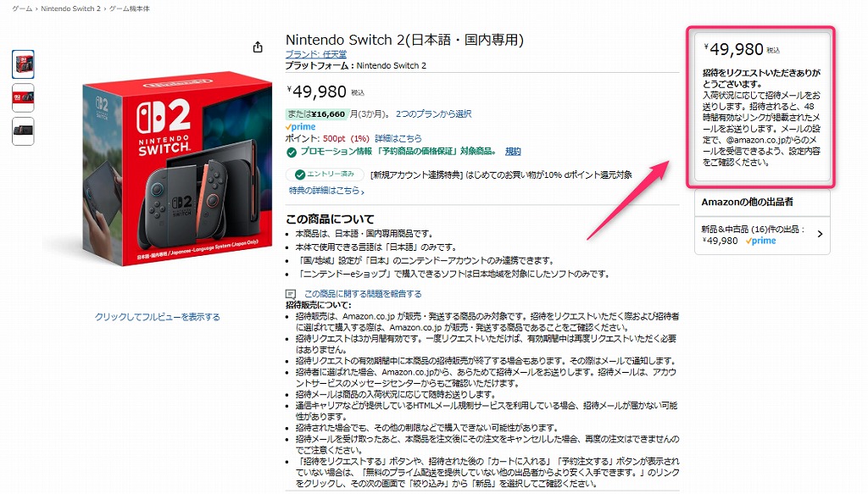Open 2つのプランから選択 plan options
The image size is (868, 494).
(433, 114)
